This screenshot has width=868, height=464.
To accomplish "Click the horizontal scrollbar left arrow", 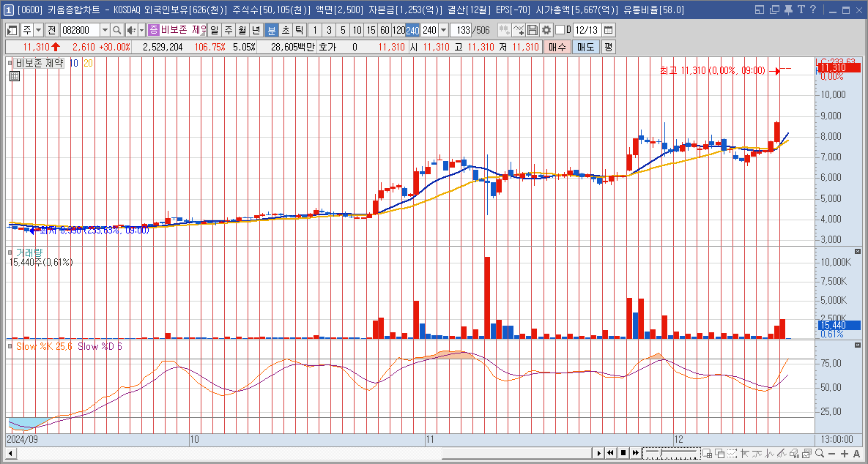I will (x=10, y=454).
